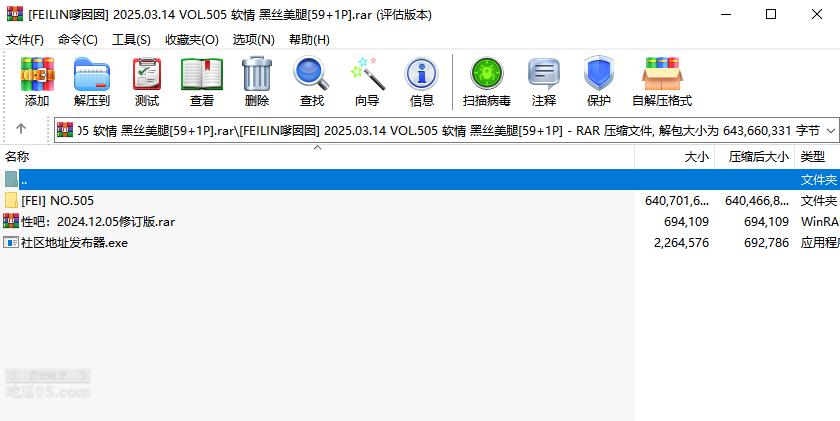Expand the address path dropdown arrow
Screen dimensions: 840x421
pos(830,130)
